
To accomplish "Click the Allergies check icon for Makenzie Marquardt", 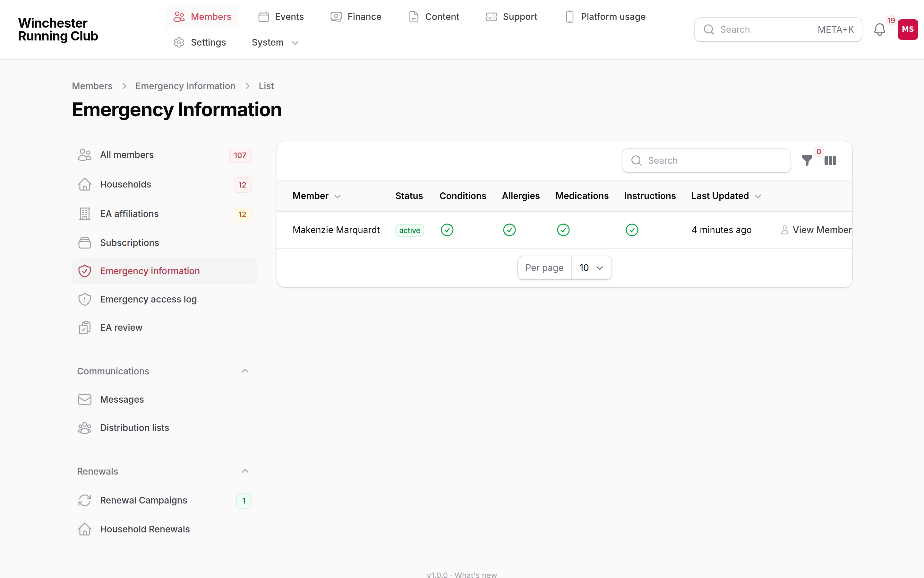I will point(509,230).
